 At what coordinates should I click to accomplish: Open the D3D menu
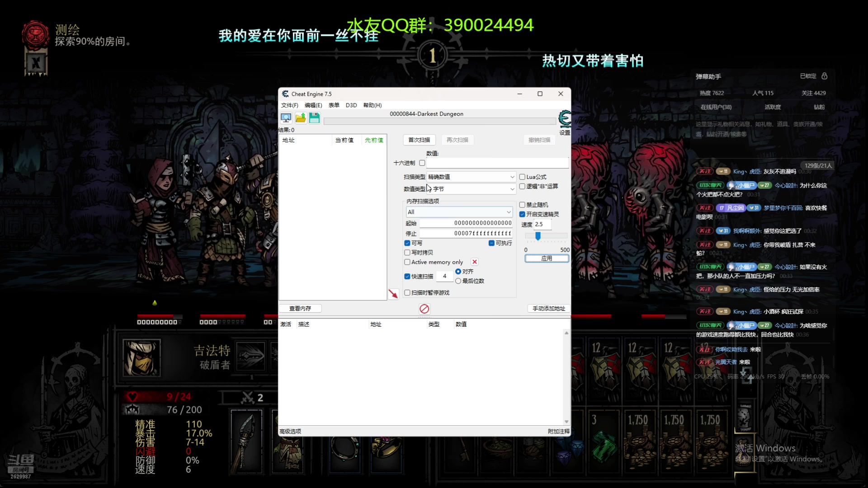(351, 105)
